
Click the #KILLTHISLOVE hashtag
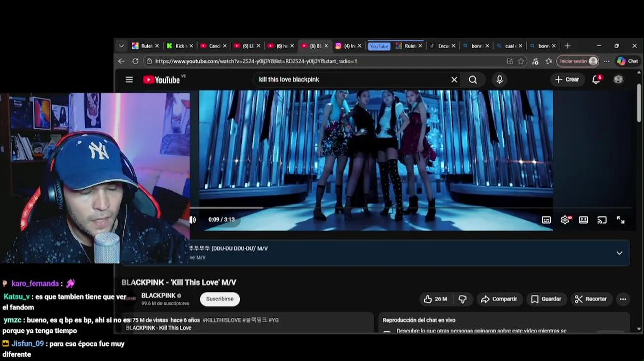click(x=222, y=320)
